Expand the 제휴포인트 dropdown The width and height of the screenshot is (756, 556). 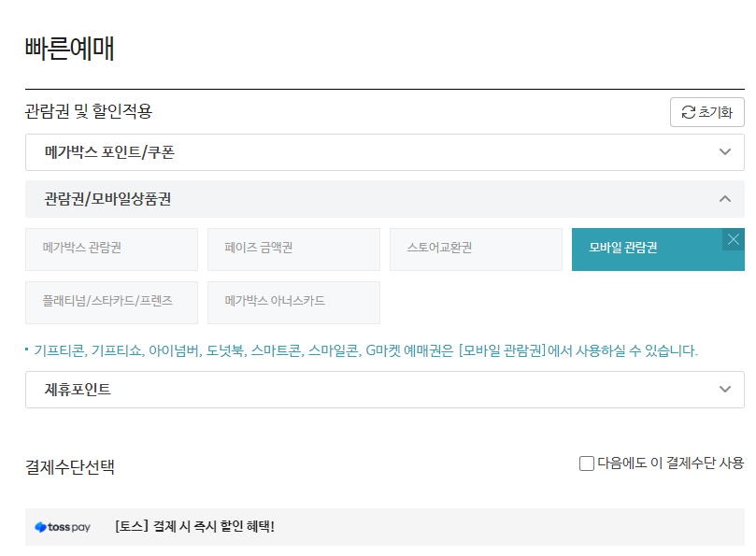385,390
